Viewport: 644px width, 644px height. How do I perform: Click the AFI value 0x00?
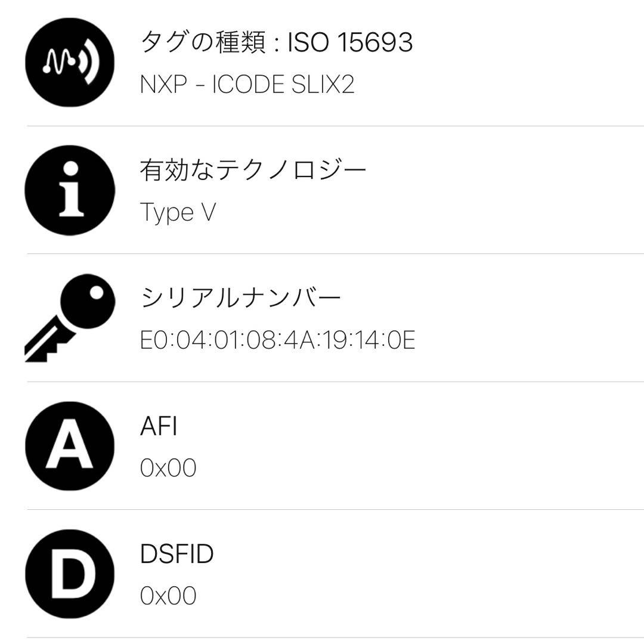click(169, 468)
